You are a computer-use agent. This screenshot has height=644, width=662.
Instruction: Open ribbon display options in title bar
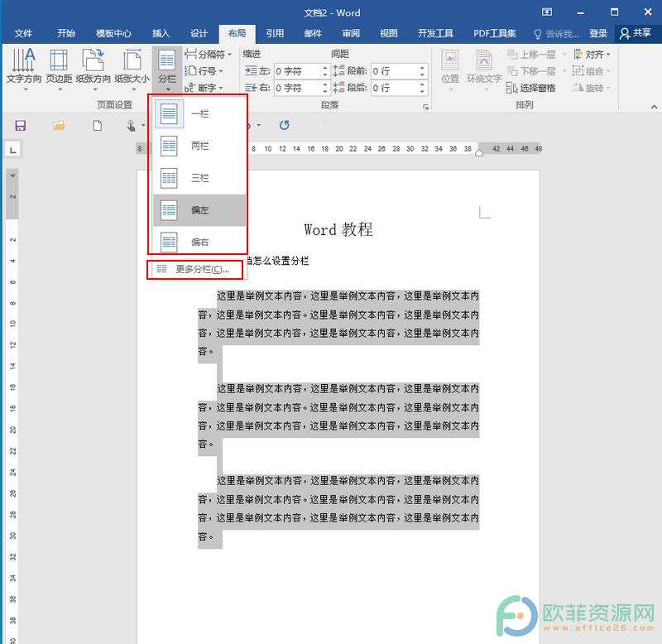pos(547,12)
